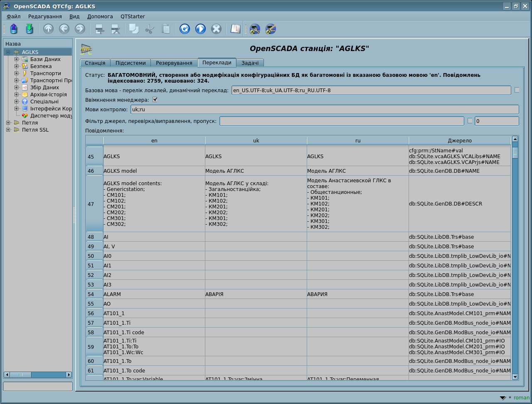Switch to the Резервування tab
The image size is (532, 404).
(x=174, y=63)
